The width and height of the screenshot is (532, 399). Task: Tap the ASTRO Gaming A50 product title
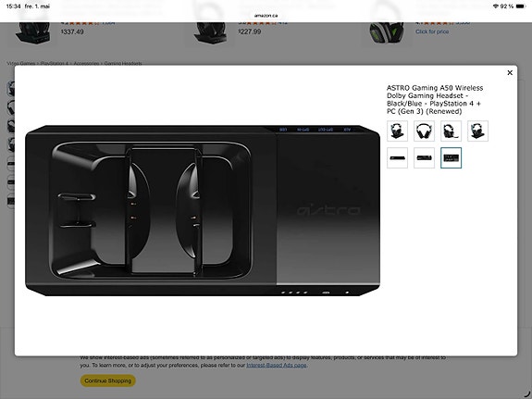coord(435,99)
